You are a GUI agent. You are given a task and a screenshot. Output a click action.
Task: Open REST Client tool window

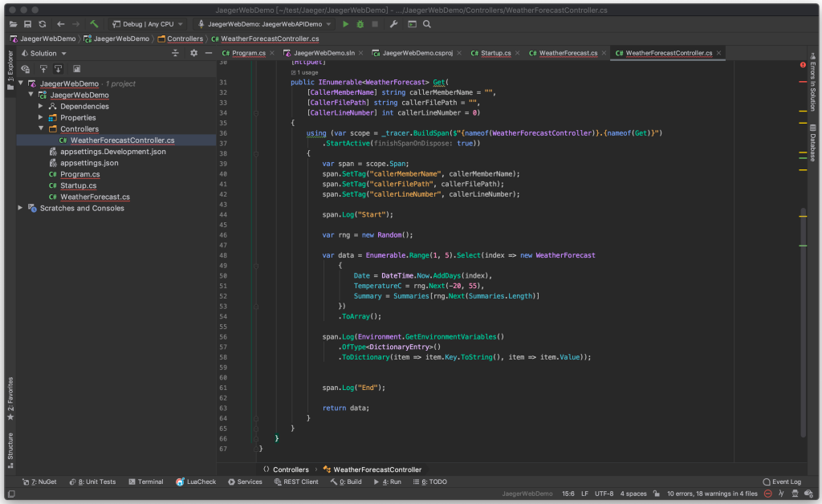(296, 482)
